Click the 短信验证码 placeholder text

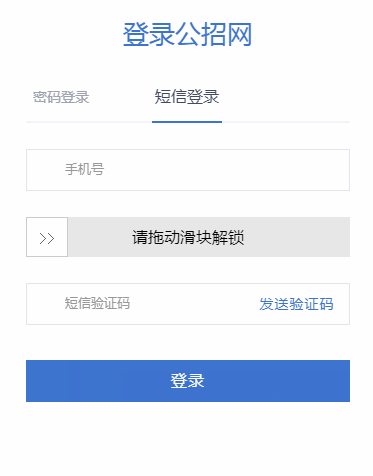[97, 303]
